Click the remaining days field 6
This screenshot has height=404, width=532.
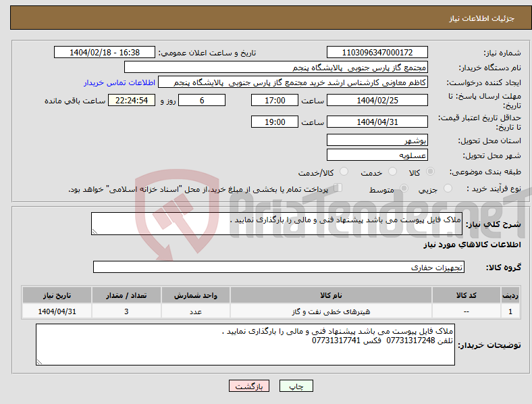[x=202, y=100]
